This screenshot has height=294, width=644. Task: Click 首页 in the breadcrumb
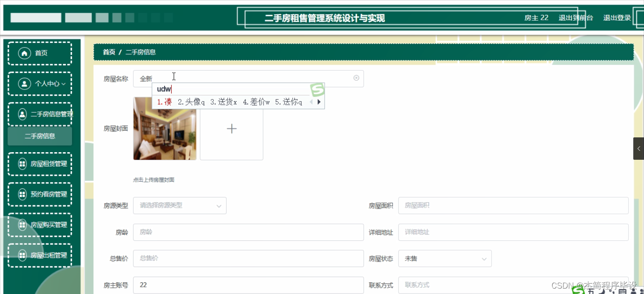109,52
